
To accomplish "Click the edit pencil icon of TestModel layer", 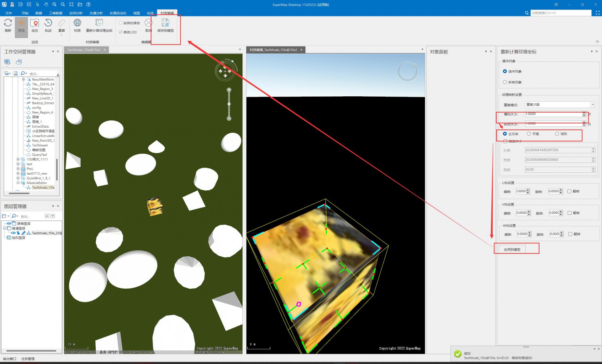I will (23, 233).
